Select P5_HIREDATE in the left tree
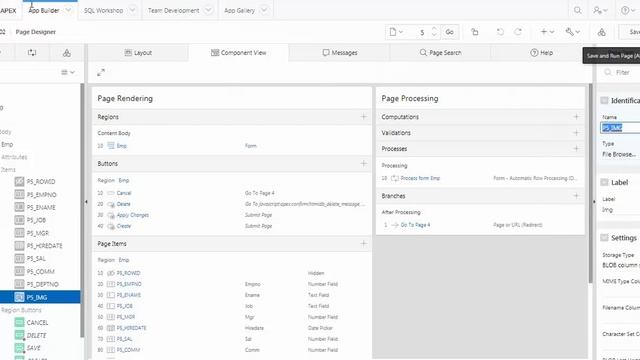The width and height of the screenshot is (640, 360). (x=44, y=246)
